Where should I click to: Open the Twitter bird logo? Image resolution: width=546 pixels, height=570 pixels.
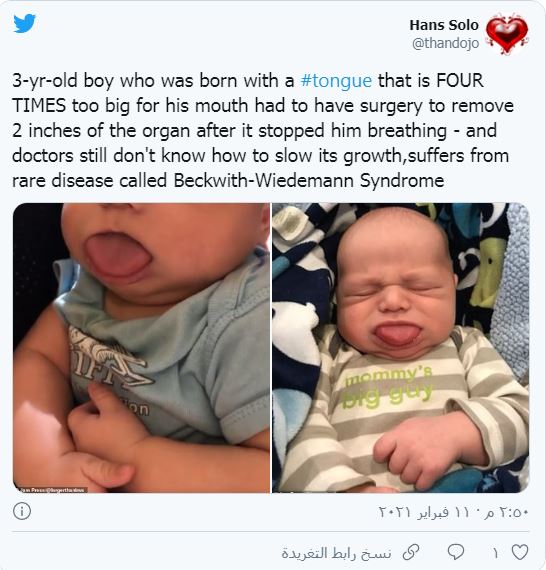25,24
